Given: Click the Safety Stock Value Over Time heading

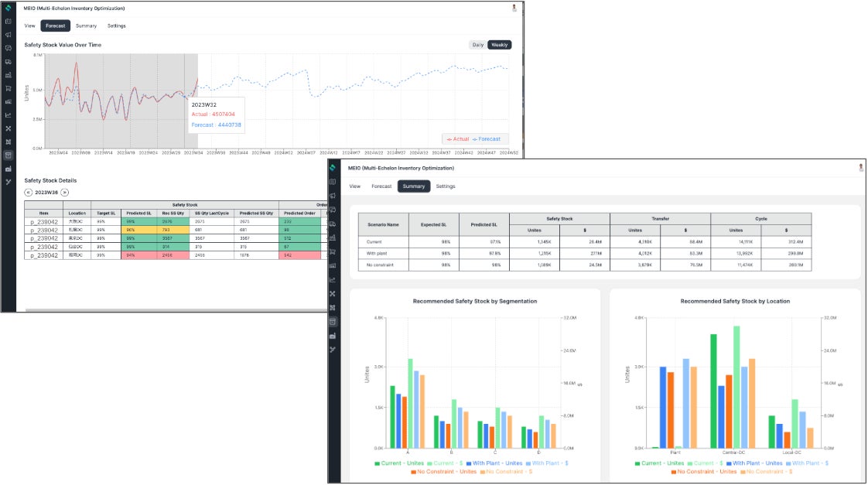Looking at the screenshot, I should [63, 45].
